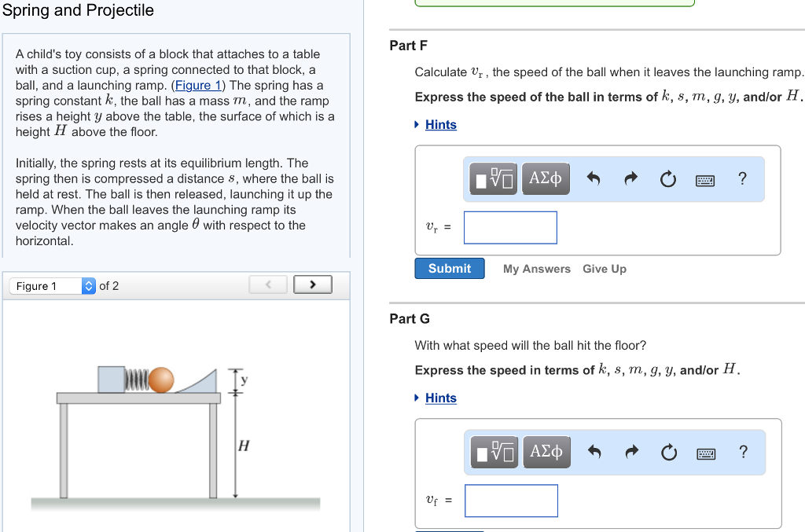Expand the Hints for Part G

click(440, 398)
